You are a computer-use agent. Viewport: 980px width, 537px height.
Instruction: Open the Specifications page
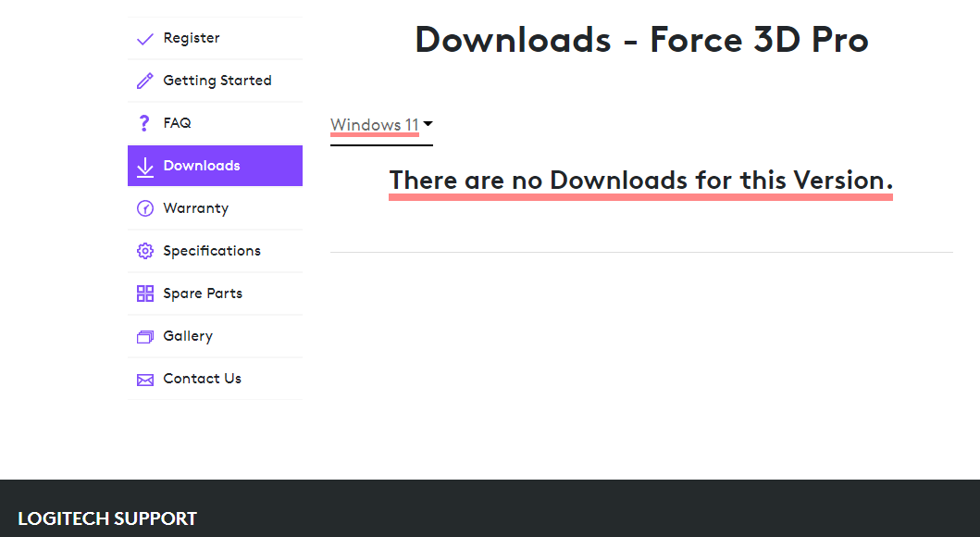point(215,251)
